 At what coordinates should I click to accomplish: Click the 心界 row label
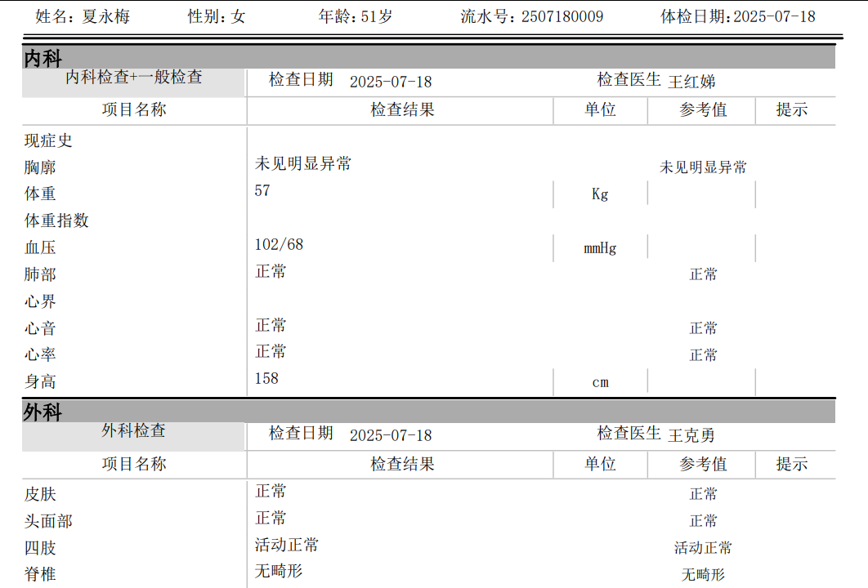(x=40, y=301)
